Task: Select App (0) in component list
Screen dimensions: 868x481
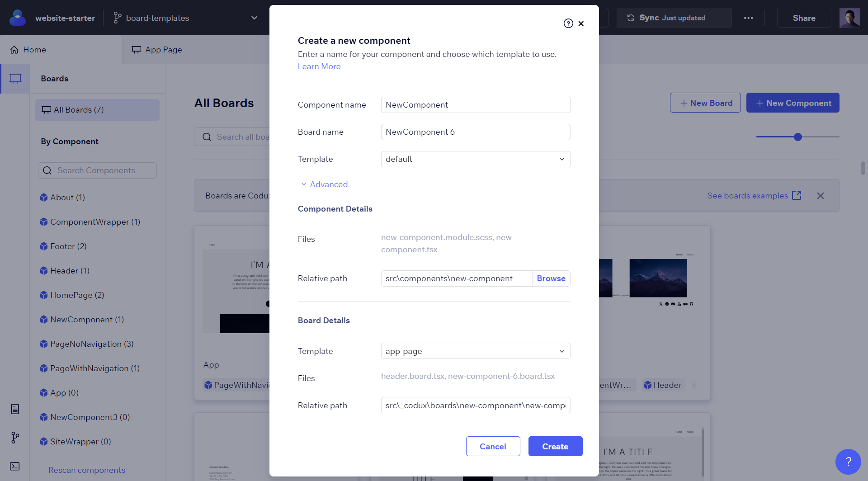Action: coord(65,393)
